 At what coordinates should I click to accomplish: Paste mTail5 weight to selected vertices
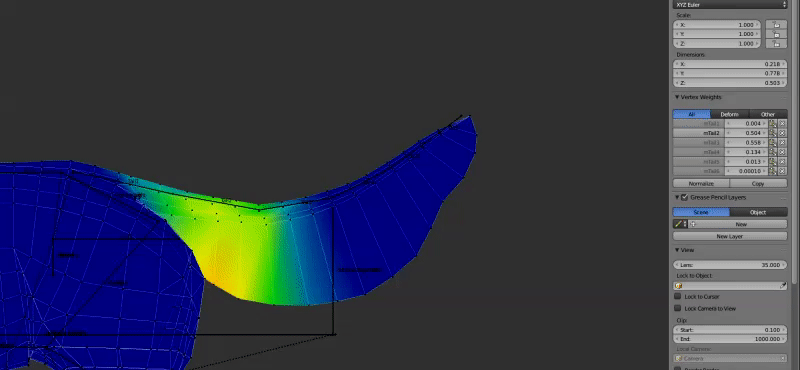773,162
